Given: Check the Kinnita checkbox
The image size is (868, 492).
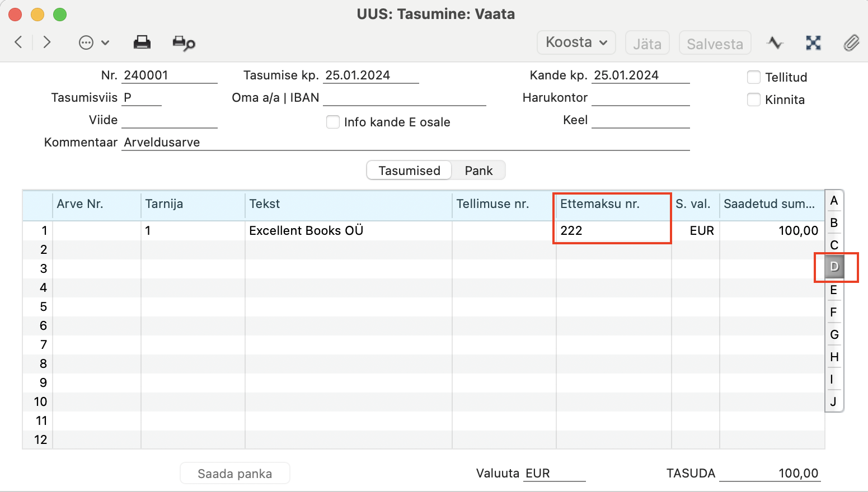Looking at the screenshot, I should (754, 100).
